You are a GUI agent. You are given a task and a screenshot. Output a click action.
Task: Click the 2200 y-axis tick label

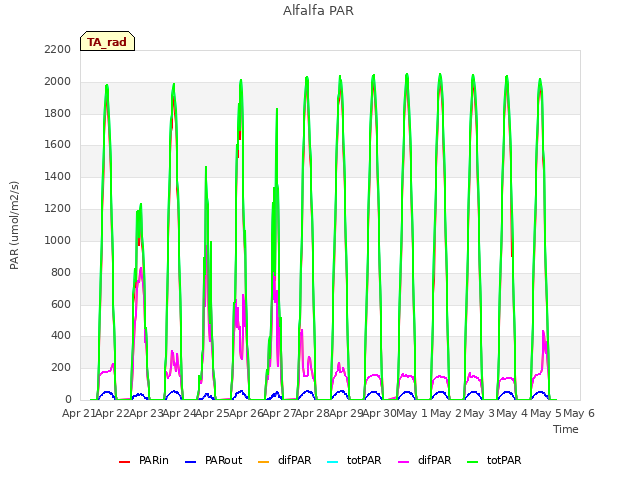point(58,49)
